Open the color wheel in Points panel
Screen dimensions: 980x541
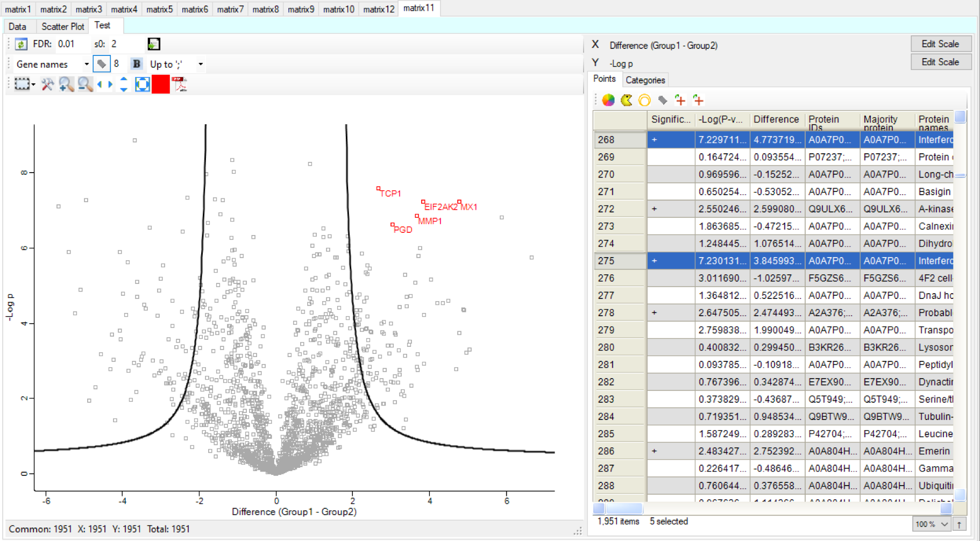608,100
